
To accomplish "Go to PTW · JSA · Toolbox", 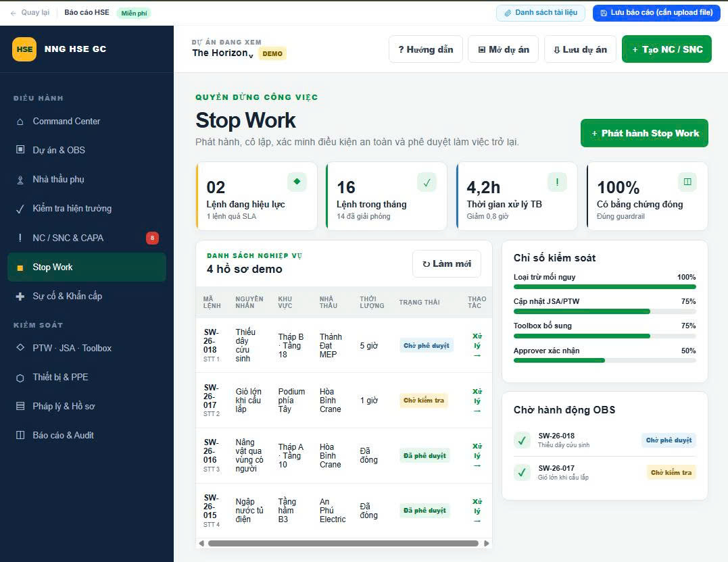I will point(87,348).
